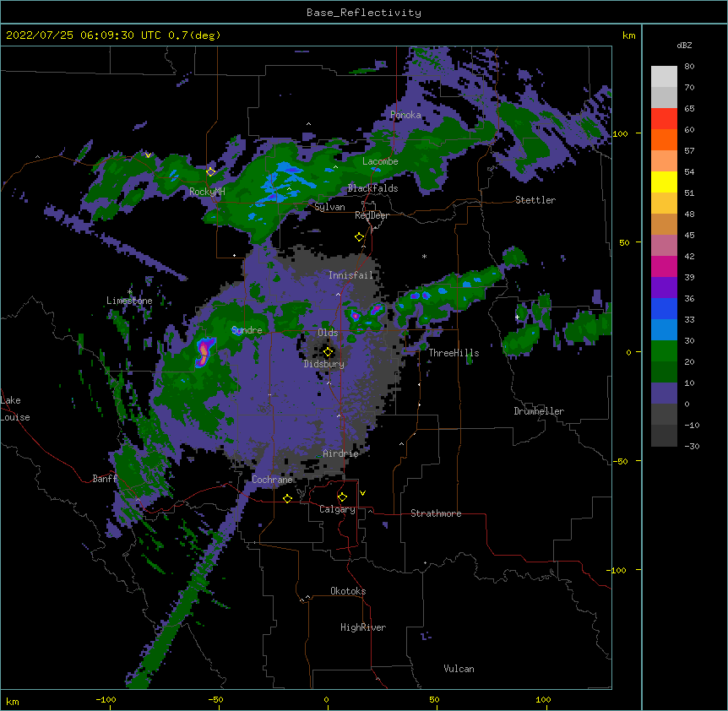Image resolution: width=728 pixels, height=711 pixels.
Task: Select the ThreeHills label
Action: (x=454, y=353)
